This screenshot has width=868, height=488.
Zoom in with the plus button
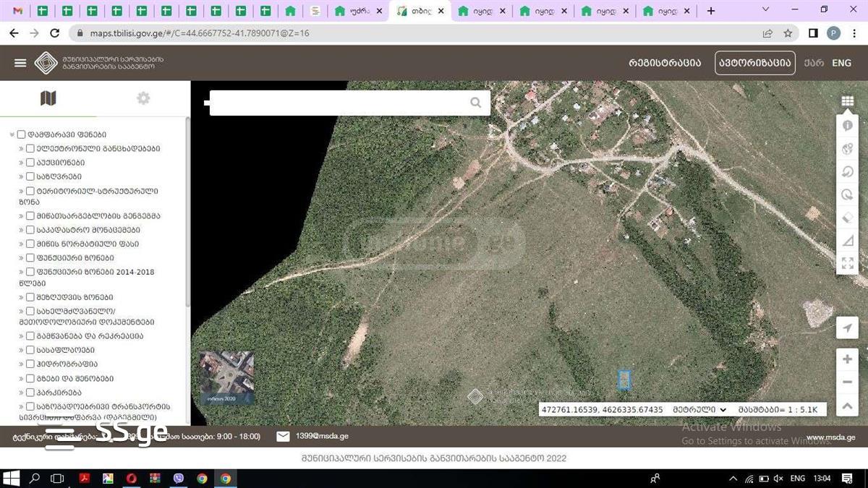(847, 359)
